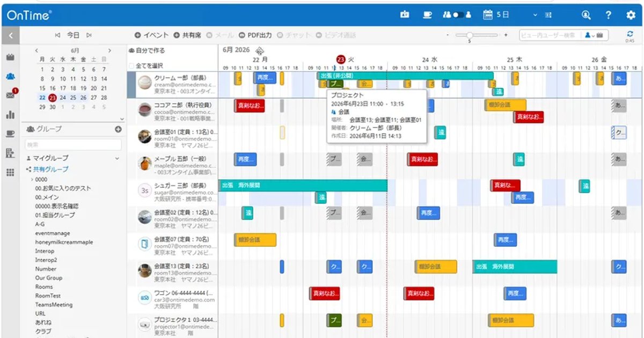
Task: Select the メープル 五郎 (一般) user row
Action: click(x=173, y=165)
